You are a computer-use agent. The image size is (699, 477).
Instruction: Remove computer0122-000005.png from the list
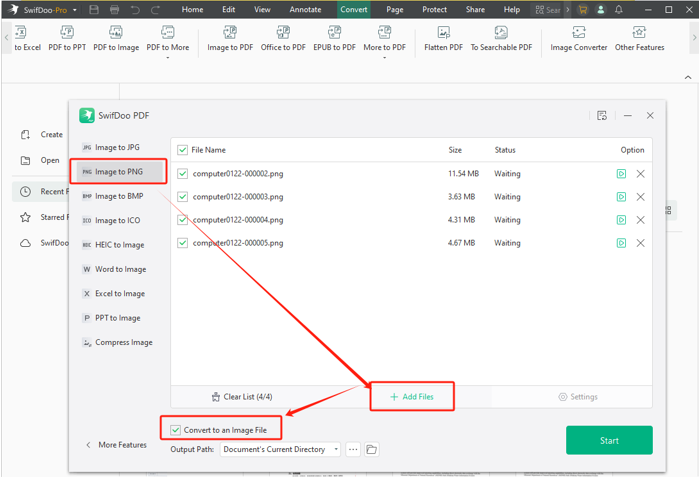point(641,243)
